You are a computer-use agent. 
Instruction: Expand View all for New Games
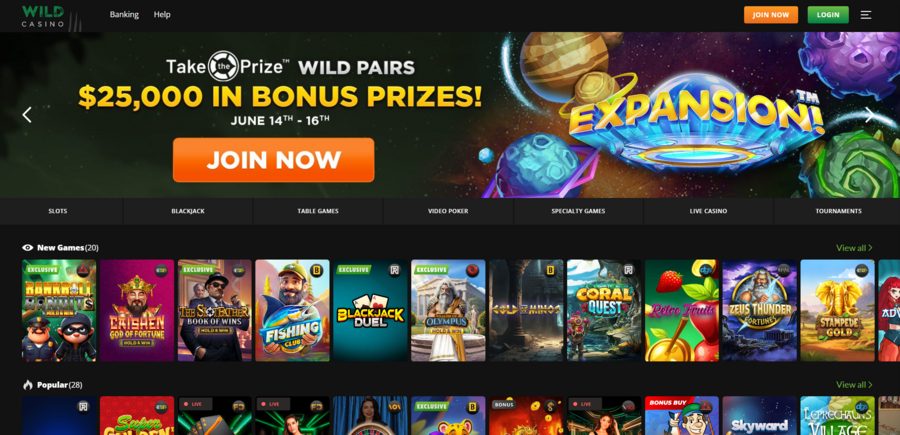point(854,248)
